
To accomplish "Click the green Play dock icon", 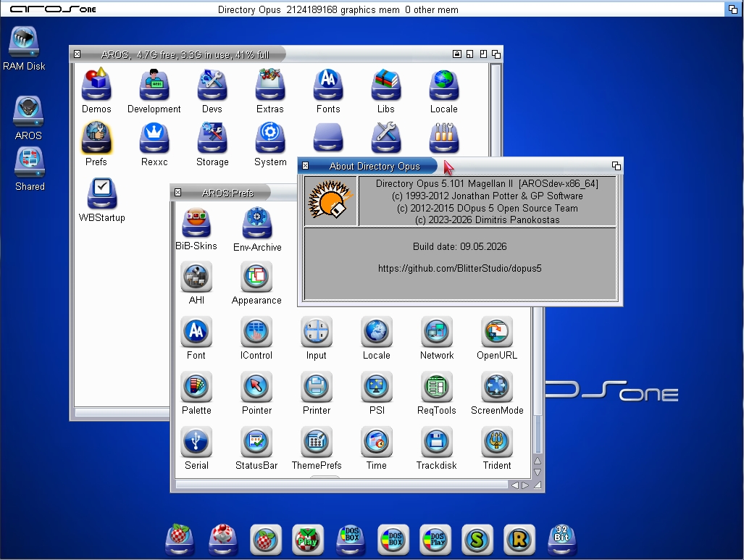I will 307,540.
